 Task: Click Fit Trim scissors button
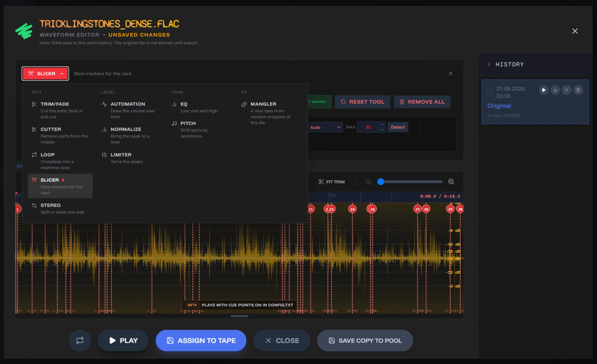coord(332,182)
